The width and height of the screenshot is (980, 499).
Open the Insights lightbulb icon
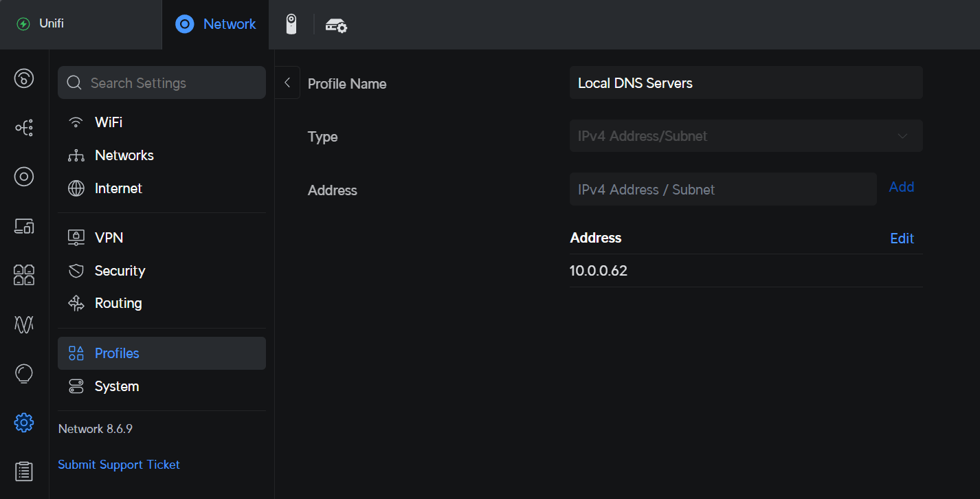click(x=24, y=373)
